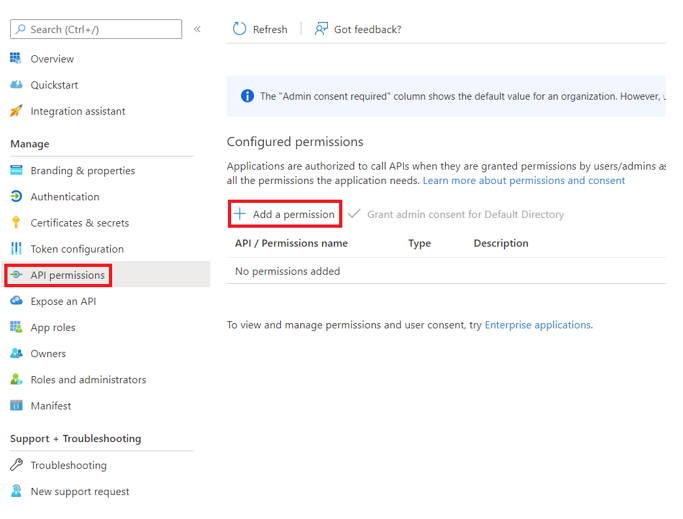Select Roles and administrators
The width and height of the screenshot is (683, 519).
tap(88, 380)
